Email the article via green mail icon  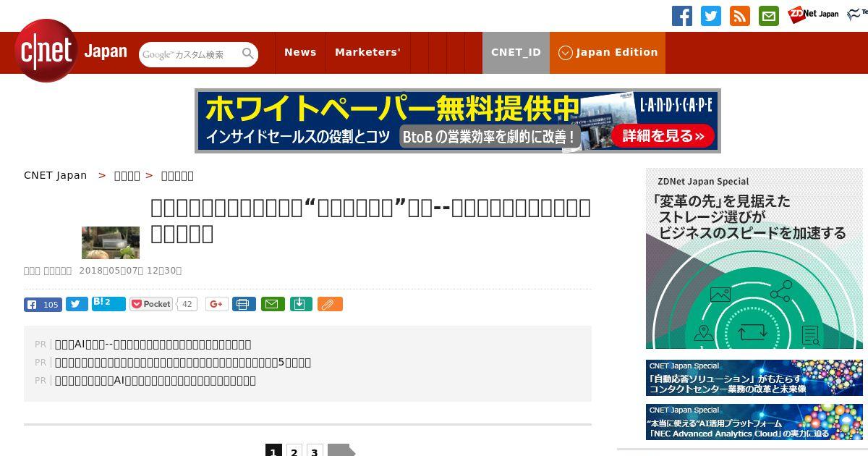(273, 304)
